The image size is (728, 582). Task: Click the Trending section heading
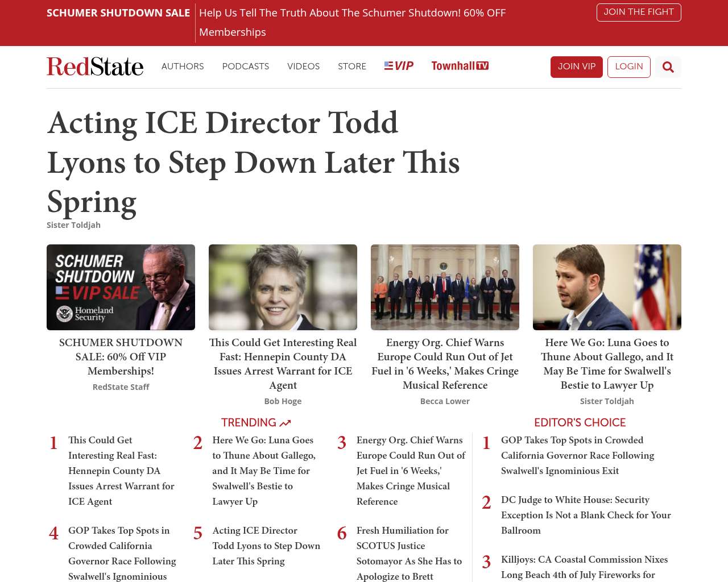tap(256, 422)
